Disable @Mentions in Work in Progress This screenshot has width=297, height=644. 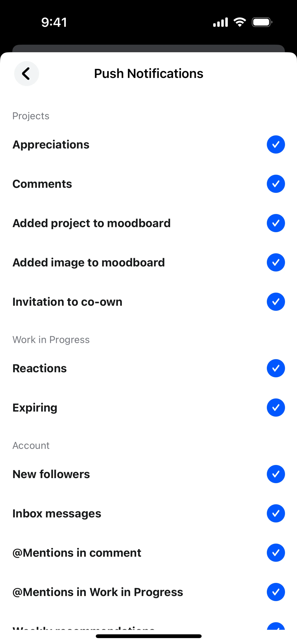coord(275,592)
